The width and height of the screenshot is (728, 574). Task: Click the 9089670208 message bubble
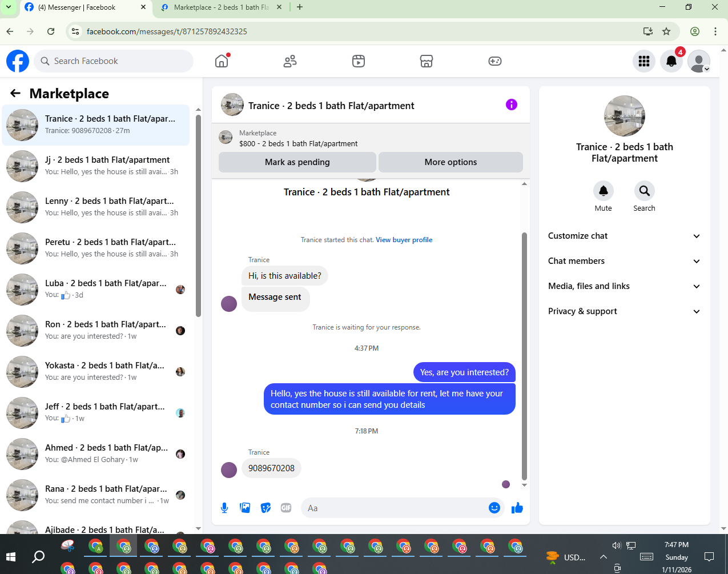[x=271, y=468]
